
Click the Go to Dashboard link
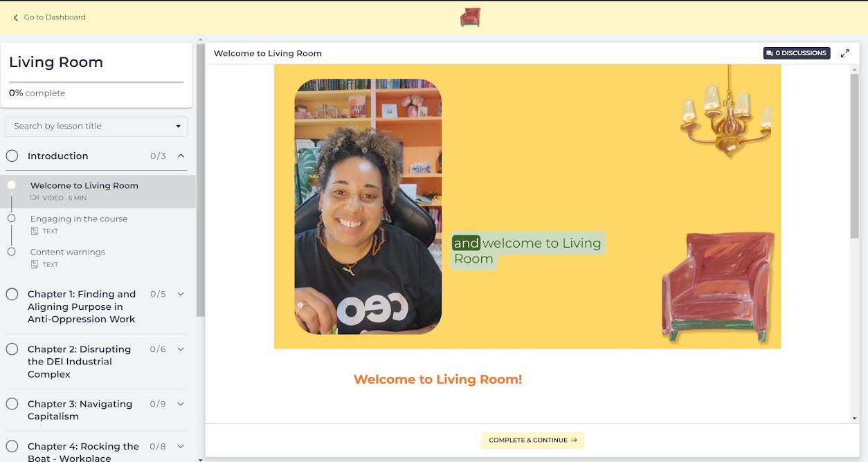[x=55, y=17]
